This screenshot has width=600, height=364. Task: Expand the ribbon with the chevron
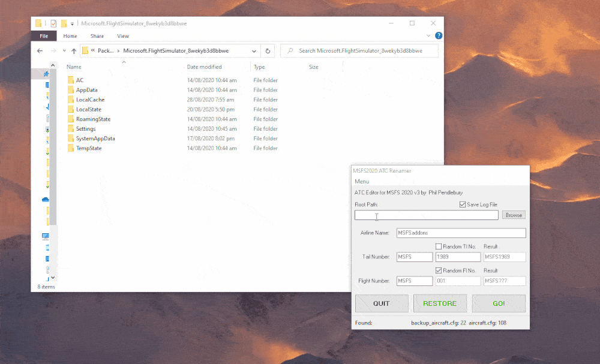(x=429, y=36)
